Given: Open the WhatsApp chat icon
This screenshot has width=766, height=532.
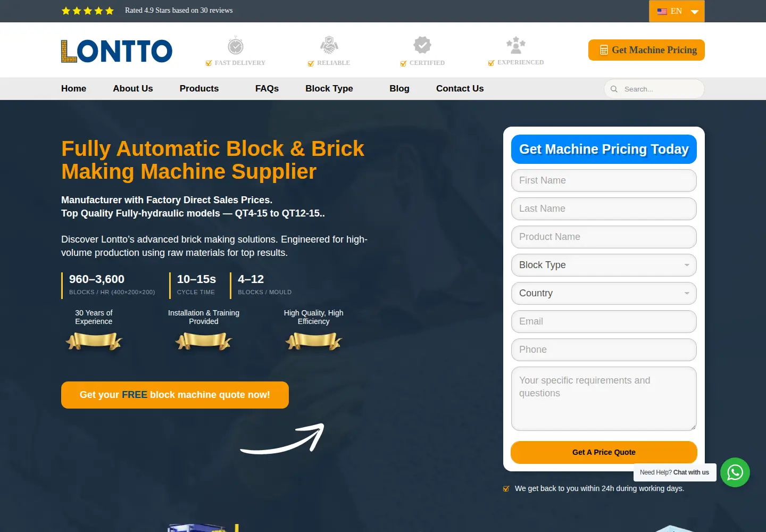Looking at the screenshot, I should [x=735, y=472].
